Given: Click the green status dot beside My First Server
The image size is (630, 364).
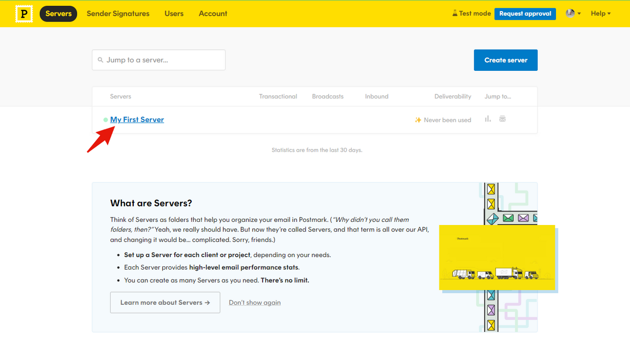Looking at the screenshot, I should click(x=106, y=120).
